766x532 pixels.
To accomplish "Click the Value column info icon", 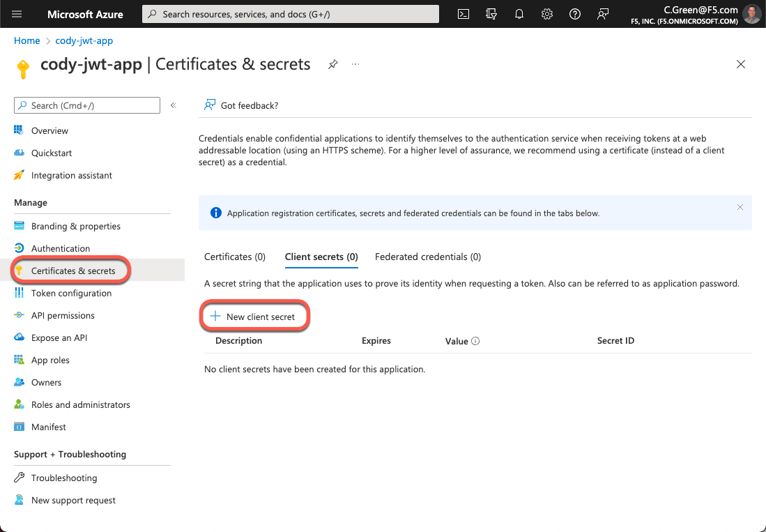I will tap(475, 342).
